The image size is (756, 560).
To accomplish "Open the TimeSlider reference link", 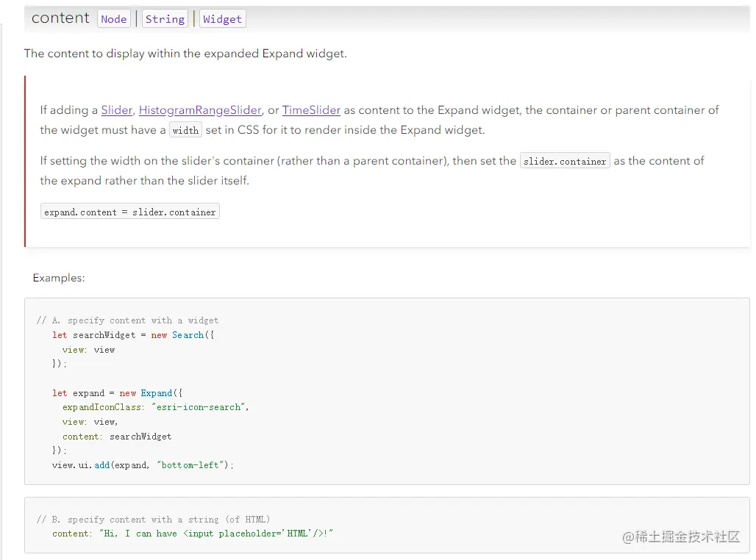I will [x=311, y=110].
